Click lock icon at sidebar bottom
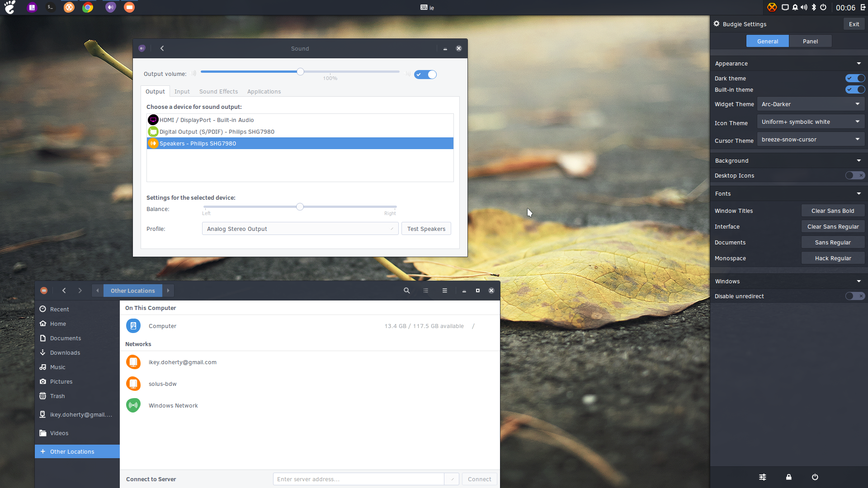This screenshot has width=868, height=488. (x=789, y=477)
